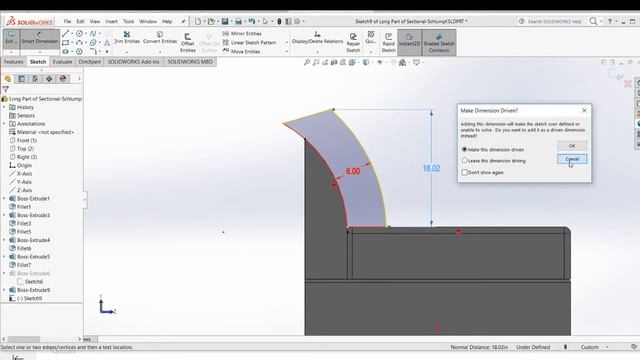Screen dimensions: 640x360
Task: Open the Window menu
Action: coord(148,21)
